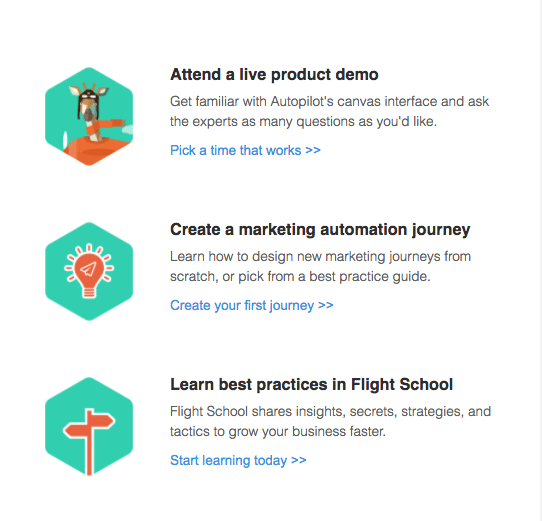542x521 pixels.
Task: Open the "Start learning today" link
Action: [238, 460]
